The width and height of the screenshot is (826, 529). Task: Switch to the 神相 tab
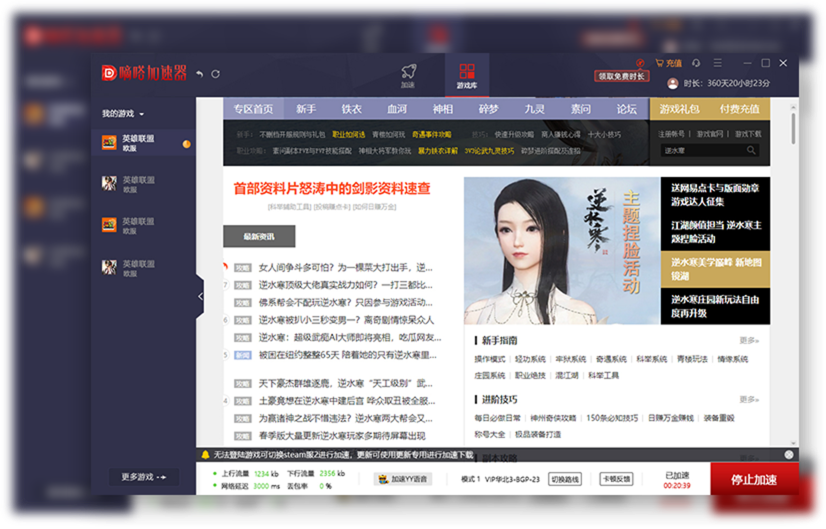point(442,109)
